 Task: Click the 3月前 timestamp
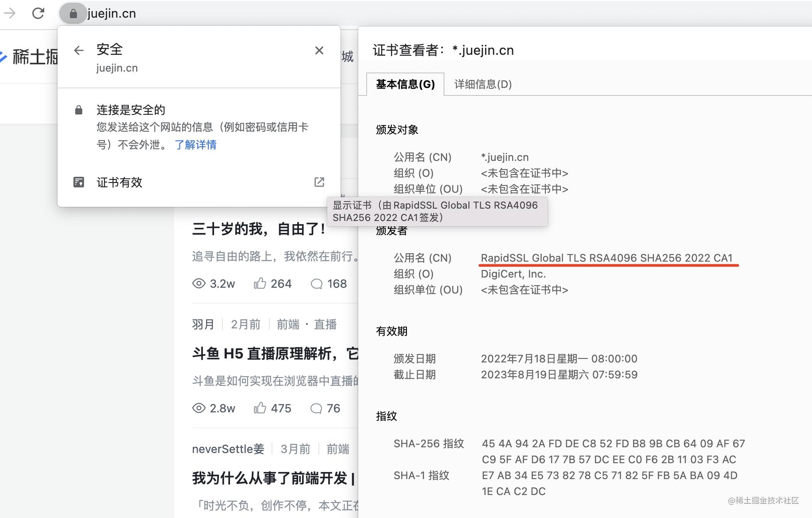[x=295, y=449]
